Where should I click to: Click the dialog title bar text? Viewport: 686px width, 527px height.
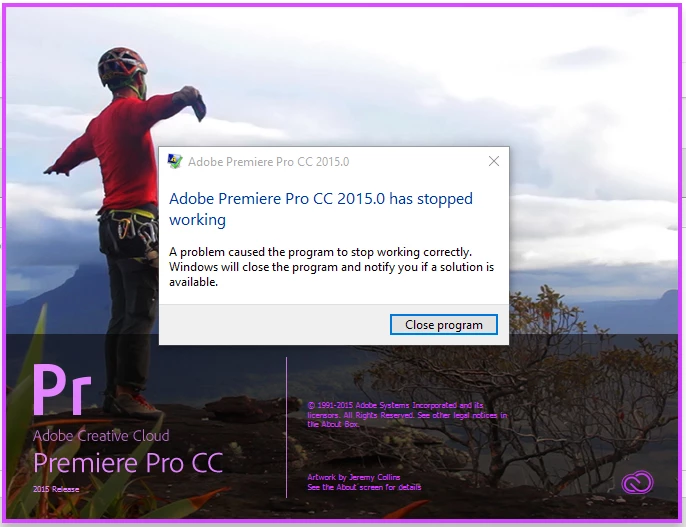(269, 162)
